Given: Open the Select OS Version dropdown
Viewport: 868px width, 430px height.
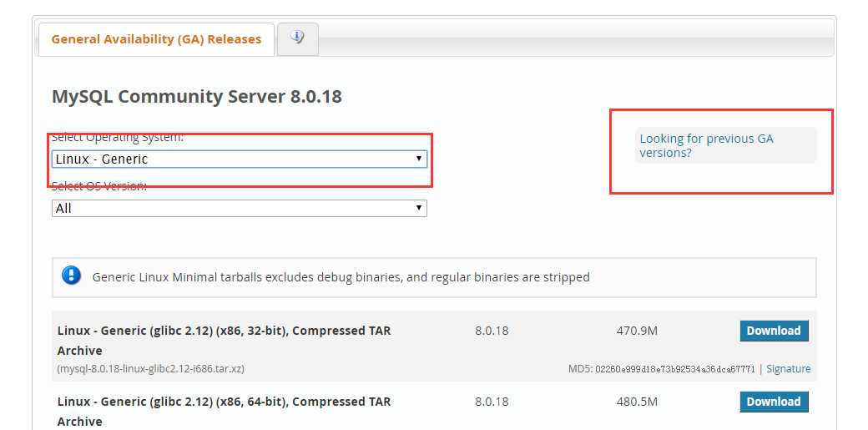Looking at the screenshot, I should click(x=240, y=209).
